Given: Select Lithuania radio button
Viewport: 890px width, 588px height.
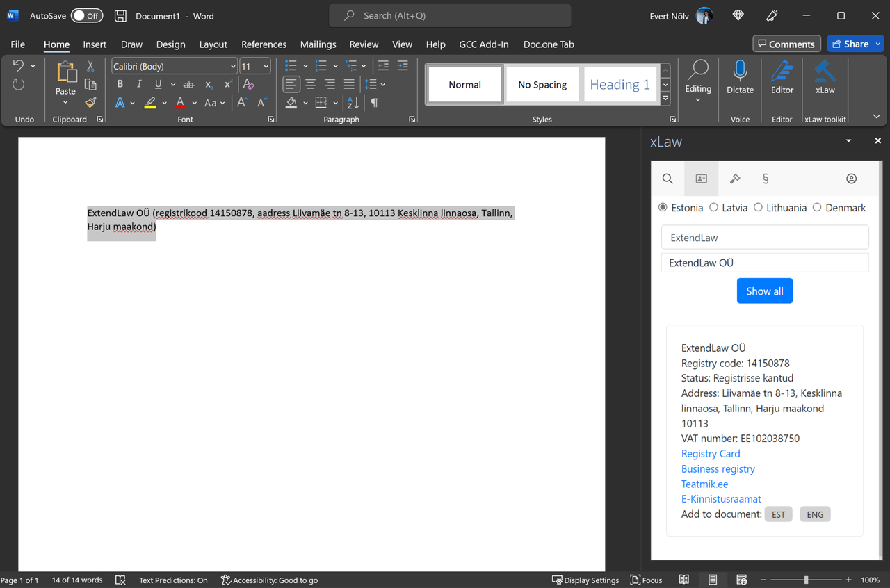Looking at the screenshot, I should click(x=758, y=207).
